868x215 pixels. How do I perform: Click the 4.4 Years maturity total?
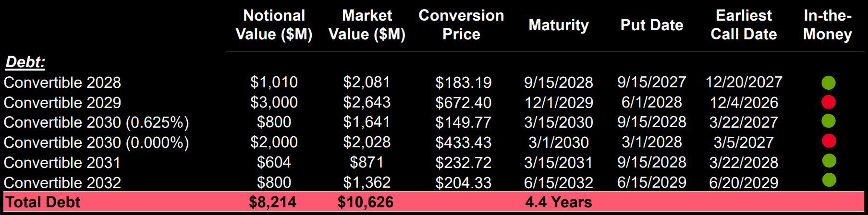pos(559,202)
